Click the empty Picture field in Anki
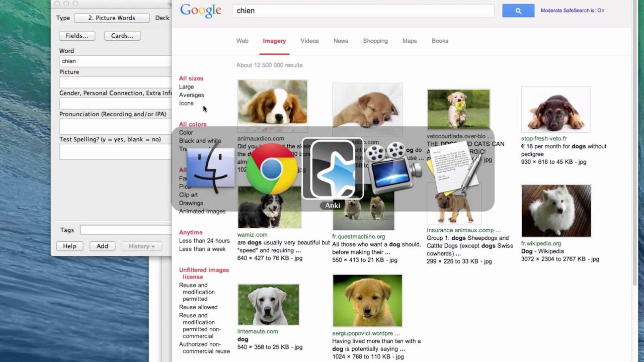644x362 pixels. click(x=115, y=82)
